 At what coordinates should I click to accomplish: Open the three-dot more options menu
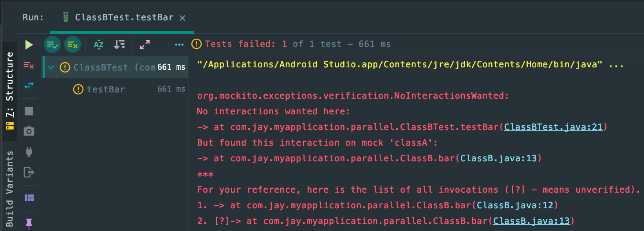coord(179,45)
